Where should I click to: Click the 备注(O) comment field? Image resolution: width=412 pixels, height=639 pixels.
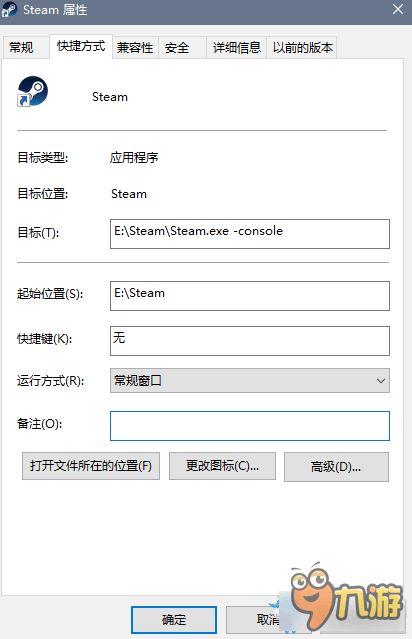point(250,426)
